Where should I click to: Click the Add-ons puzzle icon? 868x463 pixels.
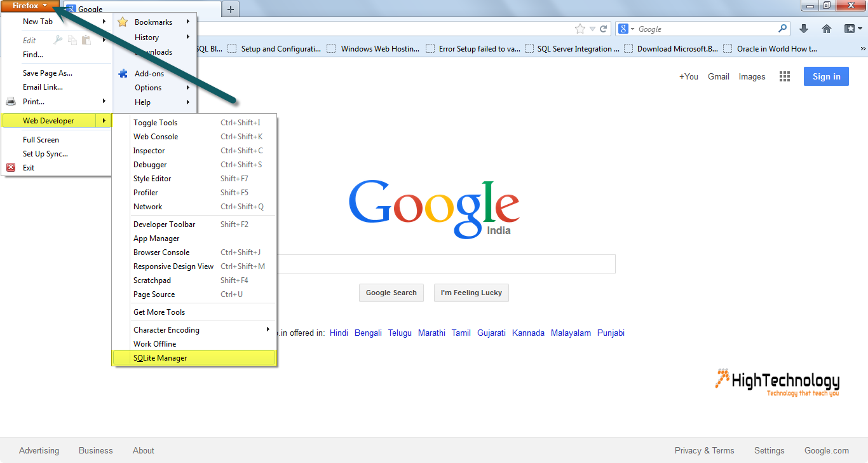click(x=123, y=74)
